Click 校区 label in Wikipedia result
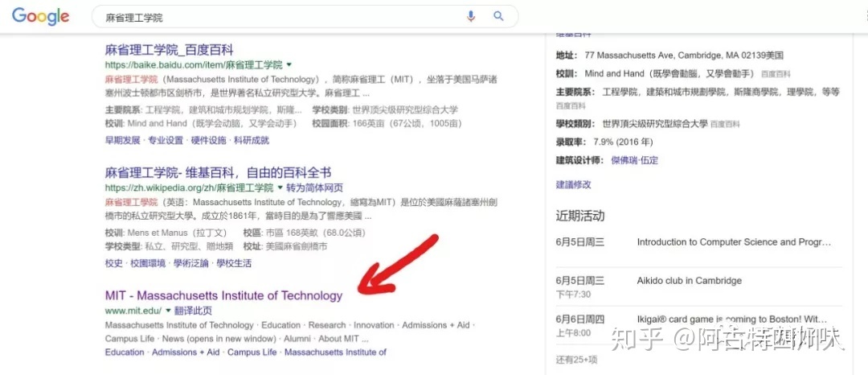868x375 pixels. (253, 233)
